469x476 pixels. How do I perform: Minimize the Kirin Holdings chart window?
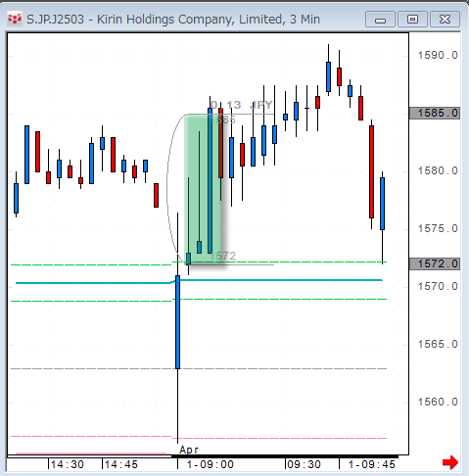click(x=380, y=20)
